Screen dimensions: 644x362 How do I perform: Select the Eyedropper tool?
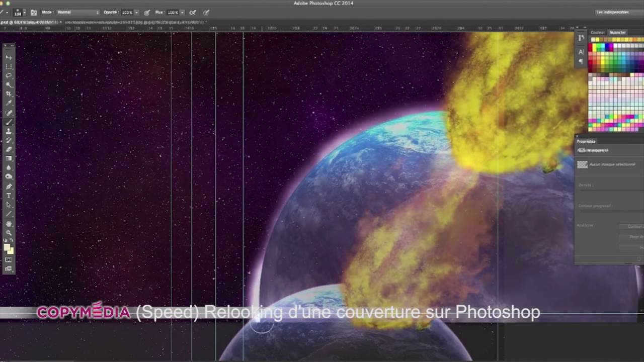(9, 103)
